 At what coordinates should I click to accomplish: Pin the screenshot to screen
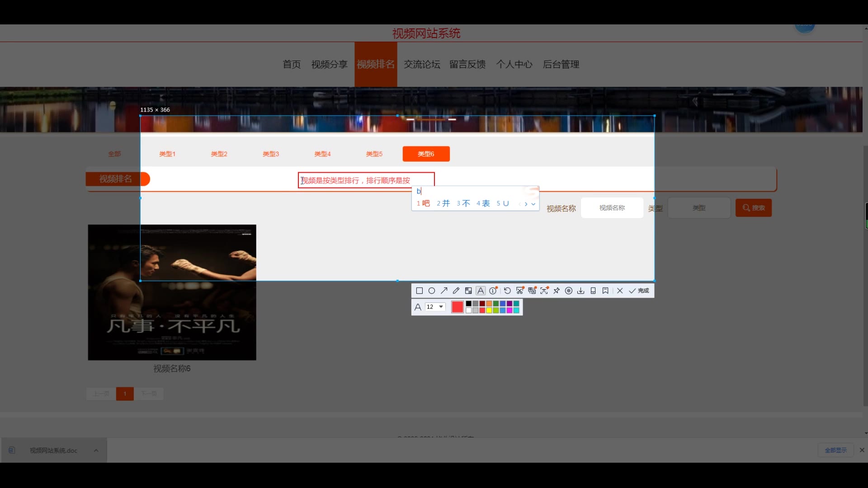(x=557, y=291)
